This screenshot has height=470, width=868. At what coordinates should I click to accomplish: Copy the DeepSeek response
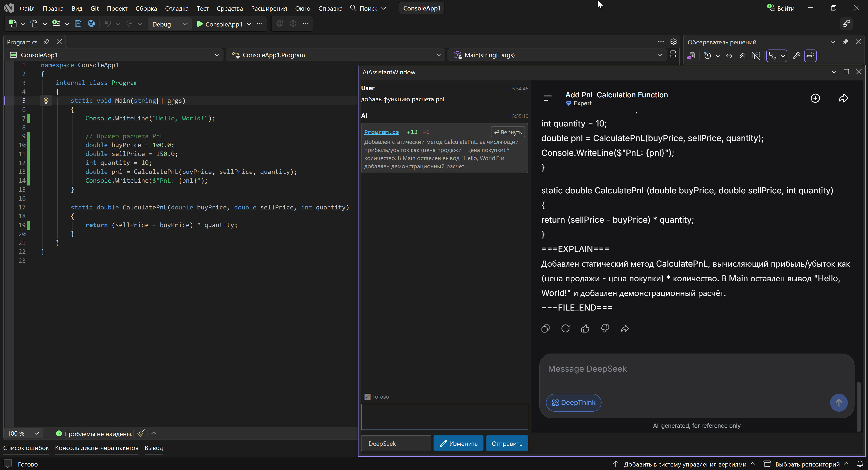click(x=545, y=328)
